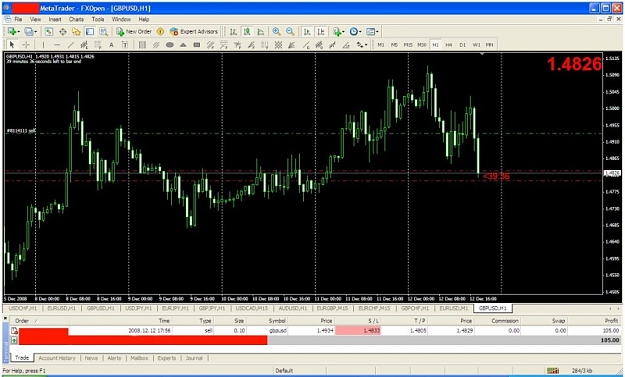The image size is (625, 377).
Task: Select the H1 timeframe button
Action: [435, 45]
